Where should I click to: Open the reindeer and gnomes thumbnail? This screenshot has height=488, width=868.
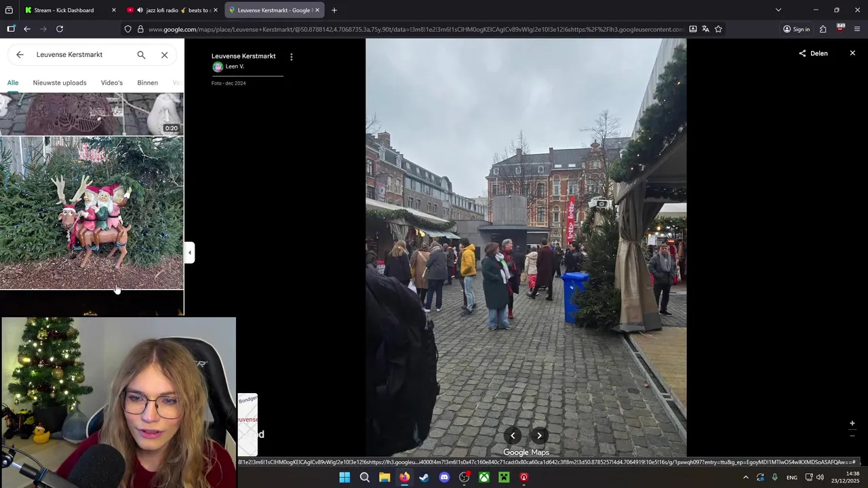click(92, 213)
